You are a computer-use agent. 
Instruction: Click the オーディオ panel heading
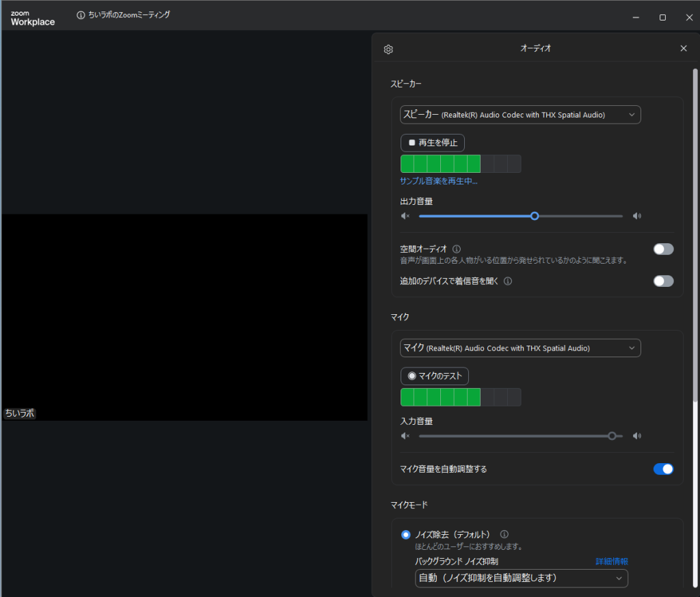pyautogui.click(x=535, y=48)
